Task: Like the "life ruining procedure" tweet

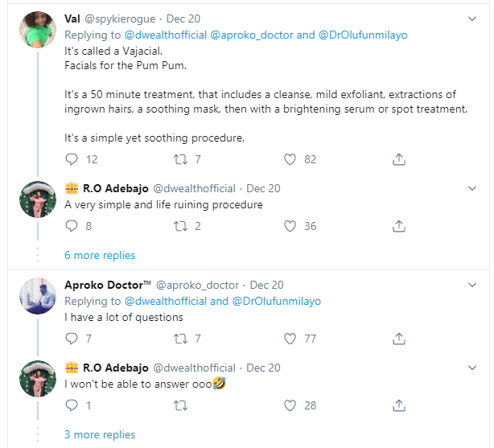Action: point(290,226)
